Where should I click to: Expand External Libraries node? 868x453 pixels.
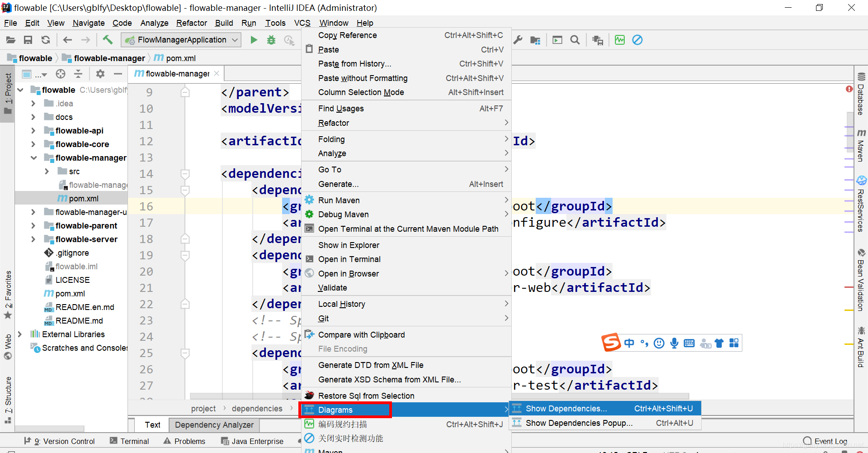19,334
